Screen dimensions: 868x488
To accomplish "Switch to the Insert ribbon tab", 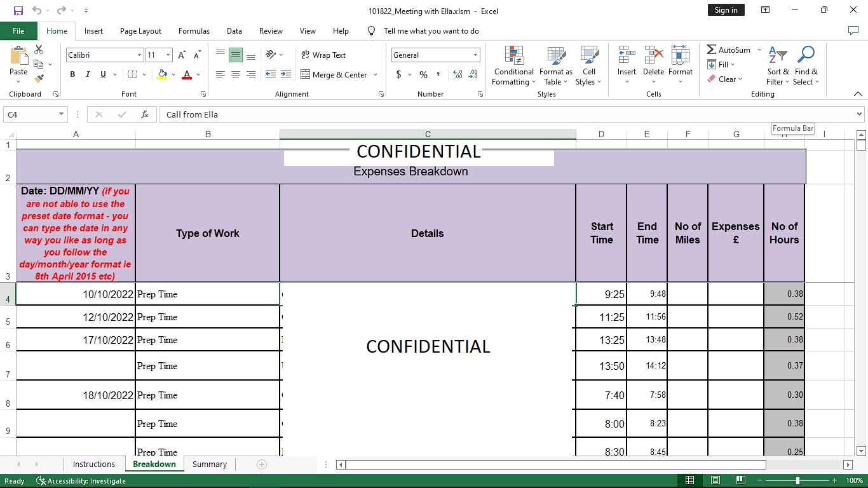I will pos(93,30).
